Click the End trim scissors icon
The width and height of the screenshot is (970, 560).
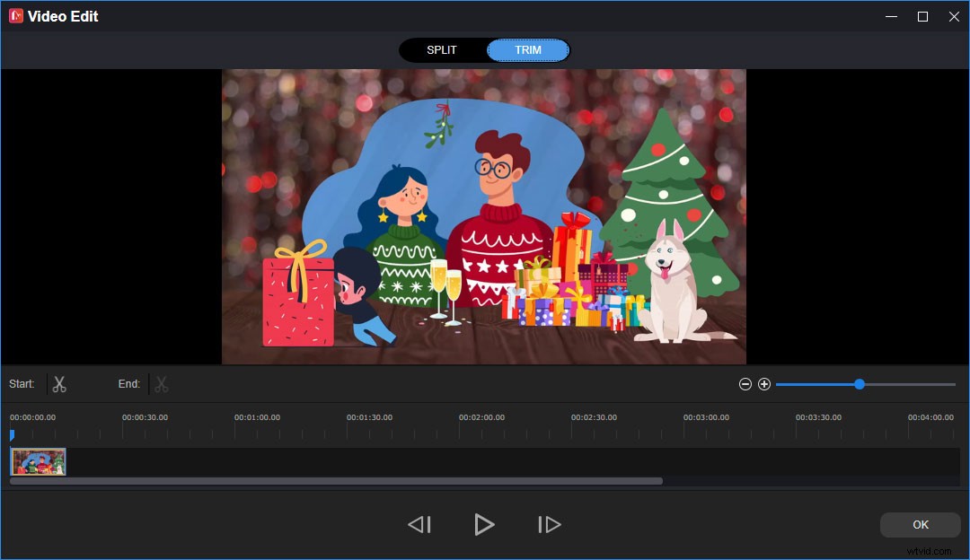(x=161, y=383)
